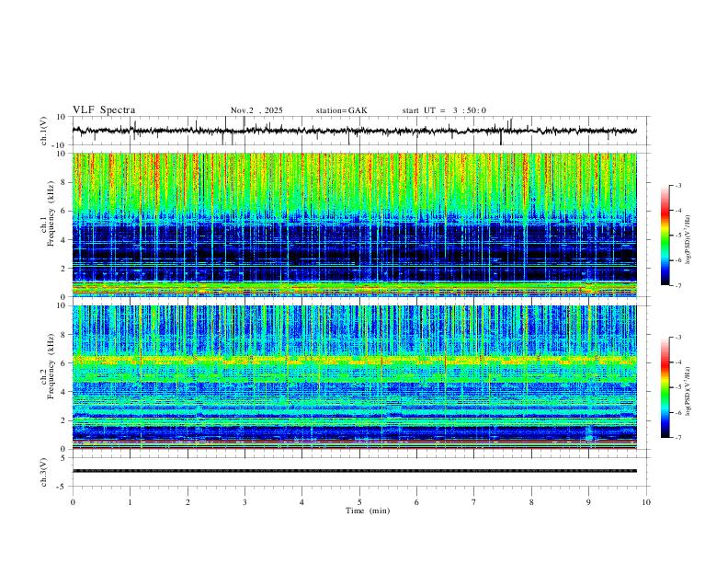Click the '-7' label on ch.2 color bar
The image size is (728, 563).
677,437
